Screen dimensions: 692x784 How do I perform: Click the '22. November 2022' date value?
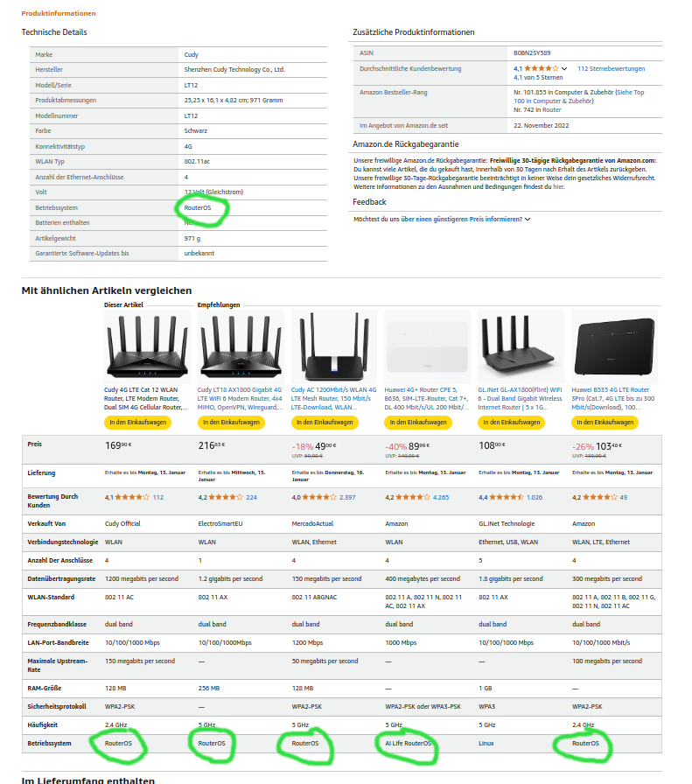pos(542,126)
